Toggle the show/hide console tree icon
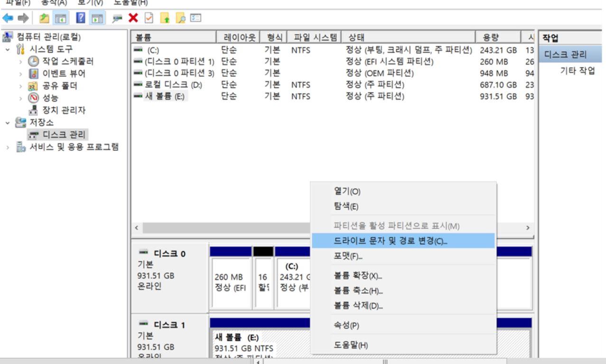 coord(60,19)
